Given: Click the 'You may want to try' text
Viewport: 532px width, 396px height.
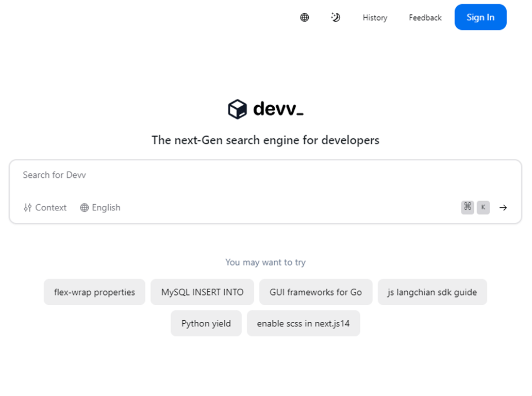Looking at the screenshot, I should click(x=265, y=262).
